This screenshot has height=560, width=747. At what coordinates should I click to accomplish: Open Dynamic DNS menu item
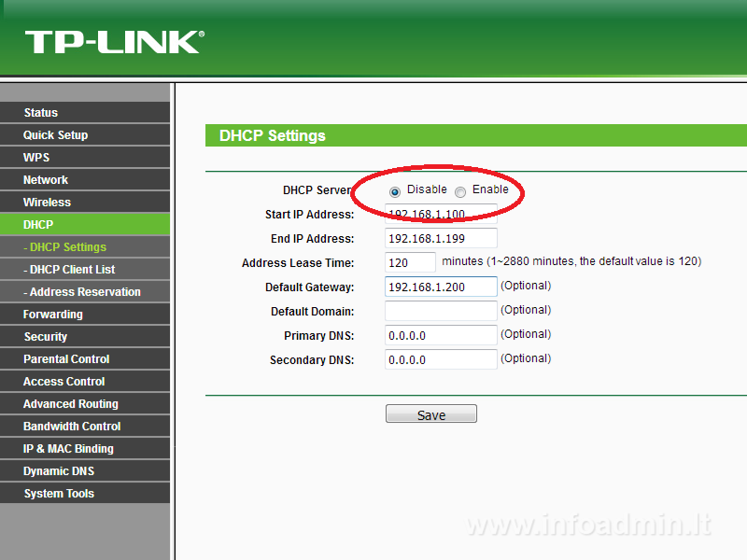[x=85, y=470]
